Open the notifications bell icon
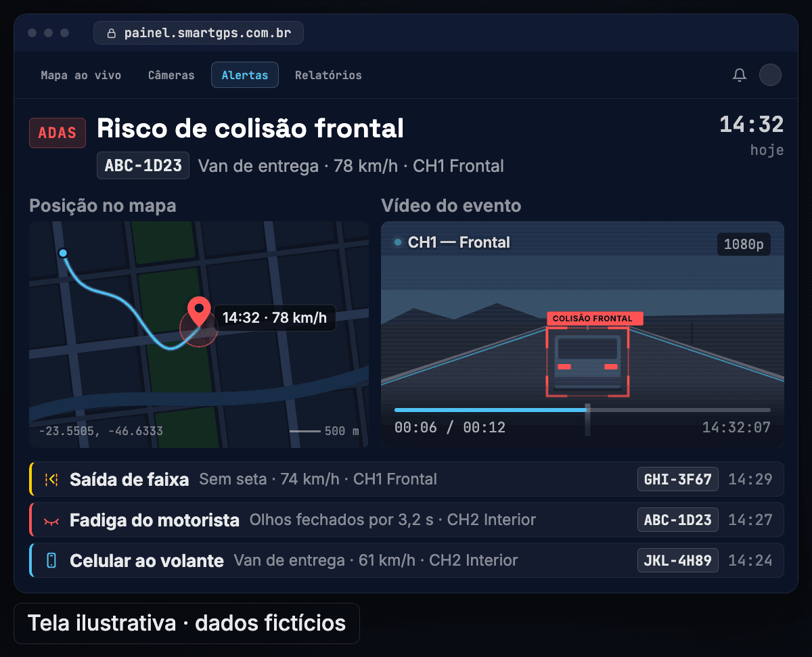 click(740, 75)
